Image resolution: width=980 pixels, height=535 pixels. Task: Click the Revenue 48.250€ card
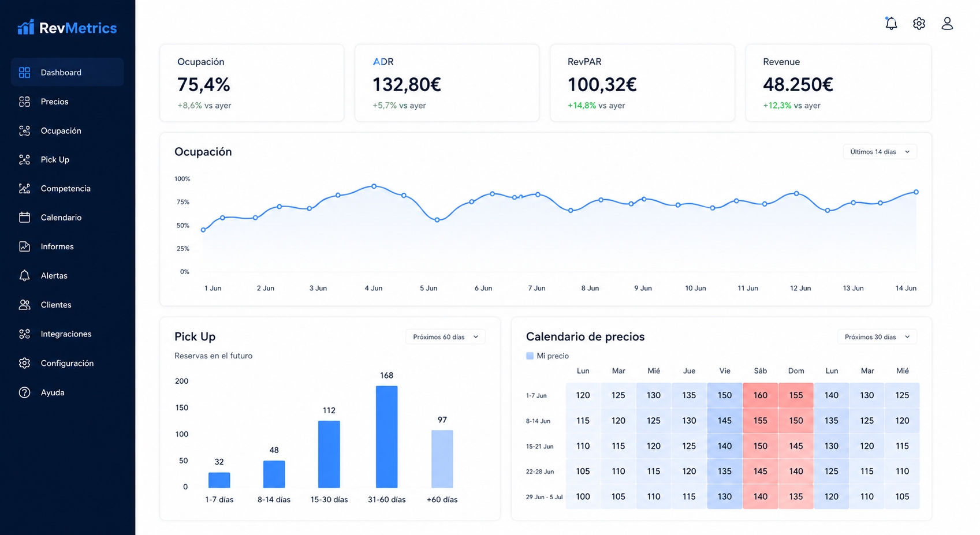(838, 83)
